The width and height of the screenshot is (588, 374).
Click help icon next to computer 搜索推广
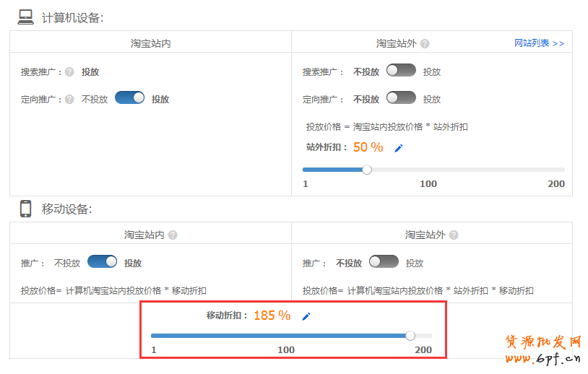tap(69, 72)
